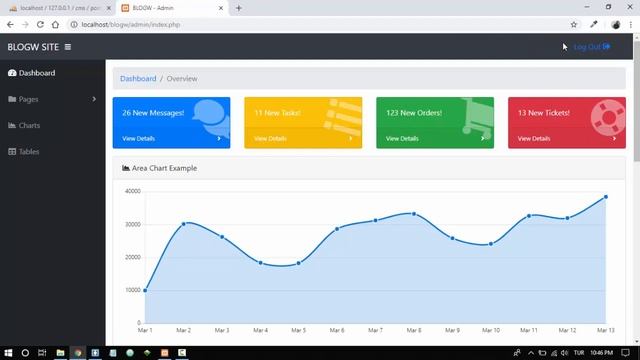The image size is (640, 360).
Task: Click the Area Chart Example header icon
Action: [126, 168]
